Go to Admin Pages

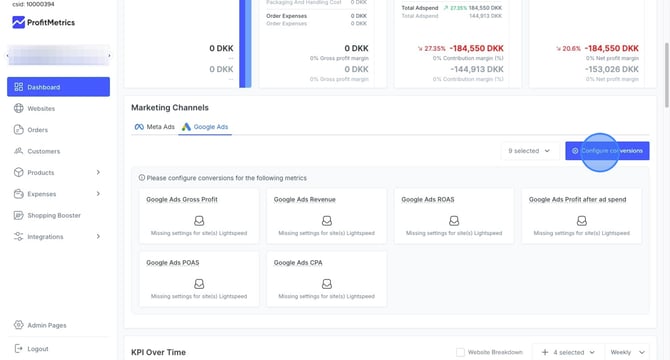pos(59,325)
